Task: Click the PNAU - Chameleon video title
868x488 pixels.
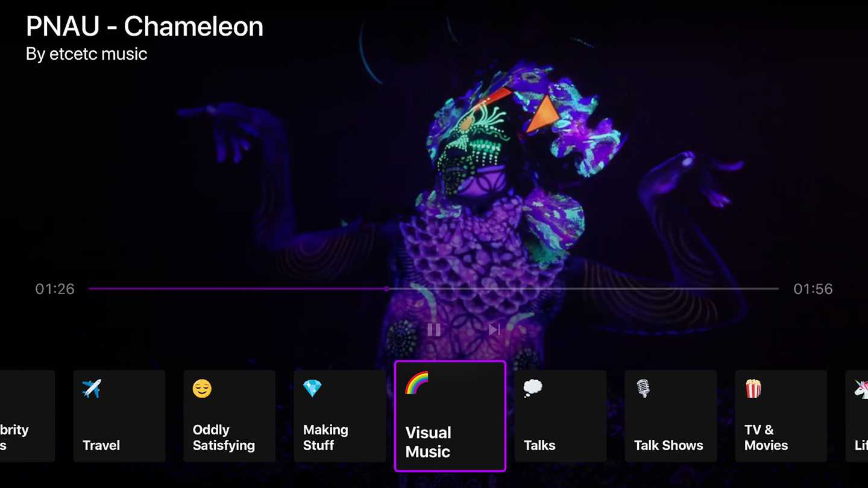Action: (x=145, y=27)
